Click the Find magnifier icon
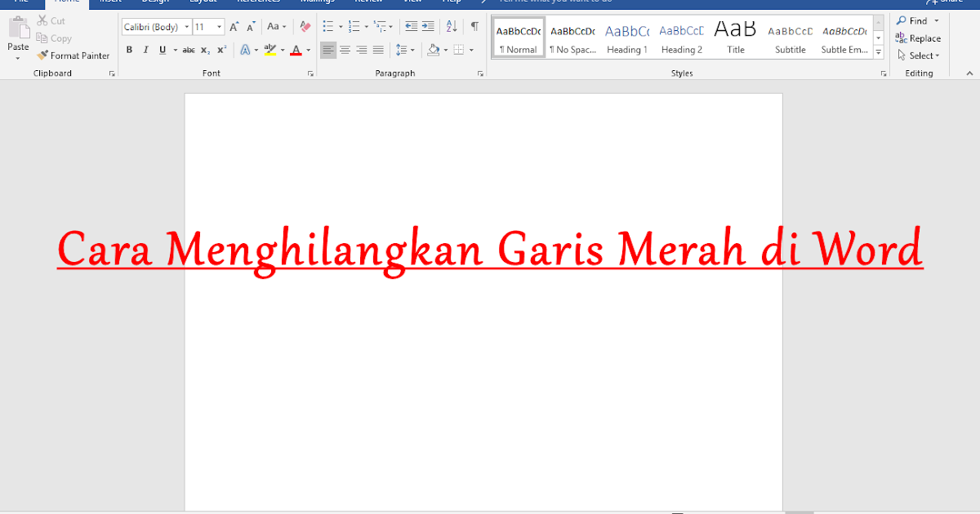The image size is (980, 514). point(901,20)
